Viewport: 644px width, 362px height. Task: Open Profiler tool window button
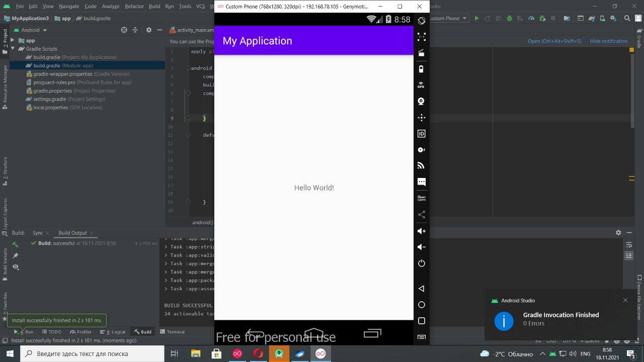81,332
